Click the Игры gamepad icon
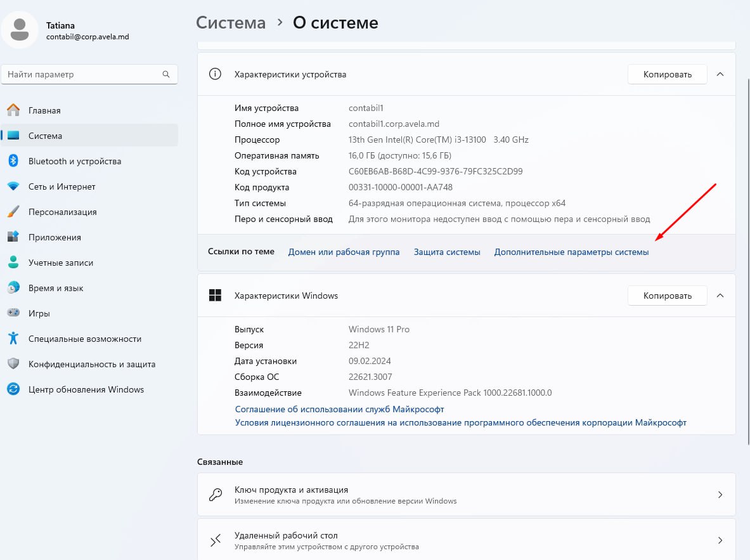This screenshot has width=750, height=560. (x=13, y=313)
